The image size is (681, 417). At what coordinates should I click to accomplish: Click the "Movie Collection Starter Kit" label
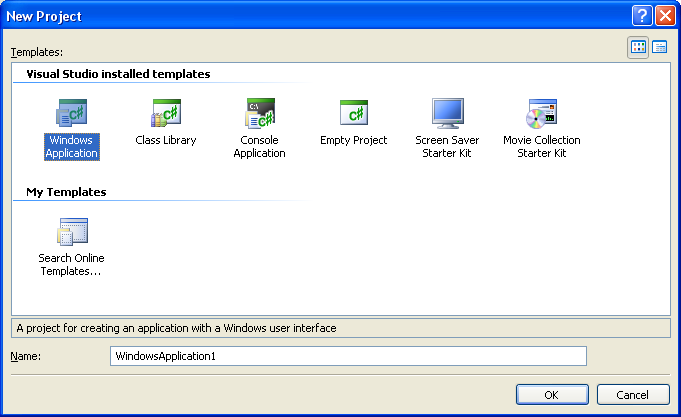pyautogui.click(x=542, y=147)
